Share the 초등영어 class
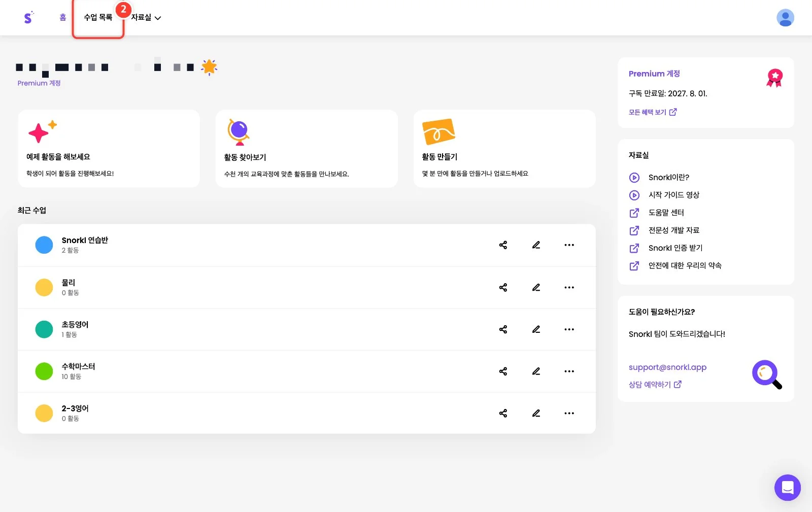Viewport: 812px width, 512px height. (x=503, y=329)
